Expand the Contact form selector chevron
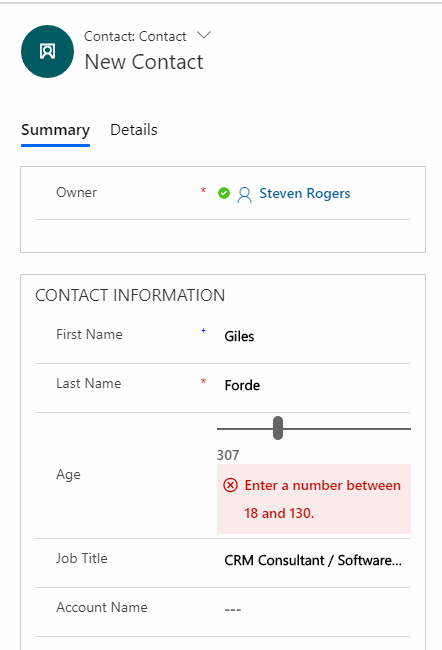This screenshot has width=442, height=650. click(x=204, y=35)
